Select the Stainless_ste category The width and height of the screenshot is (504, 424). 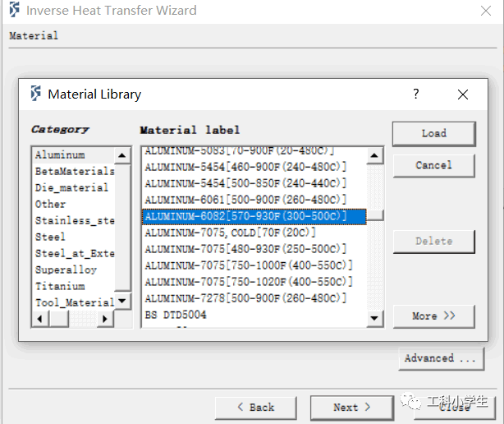click(74, 220)
